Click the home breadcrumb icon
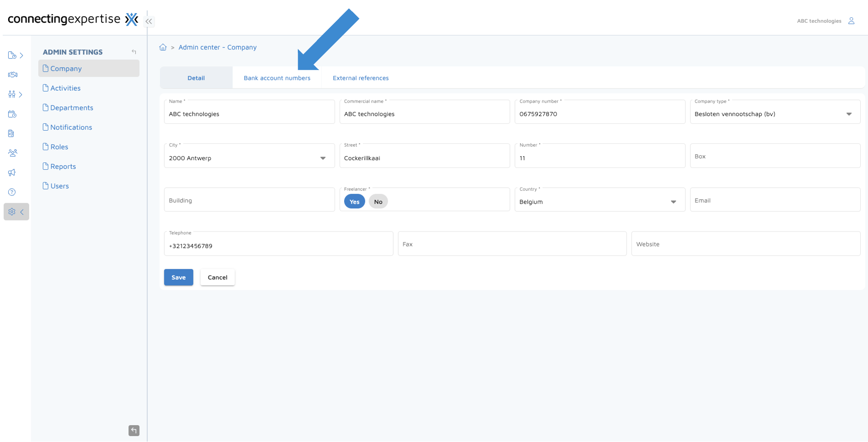Viewport: 868px width, 442px height. pos(163,47)
